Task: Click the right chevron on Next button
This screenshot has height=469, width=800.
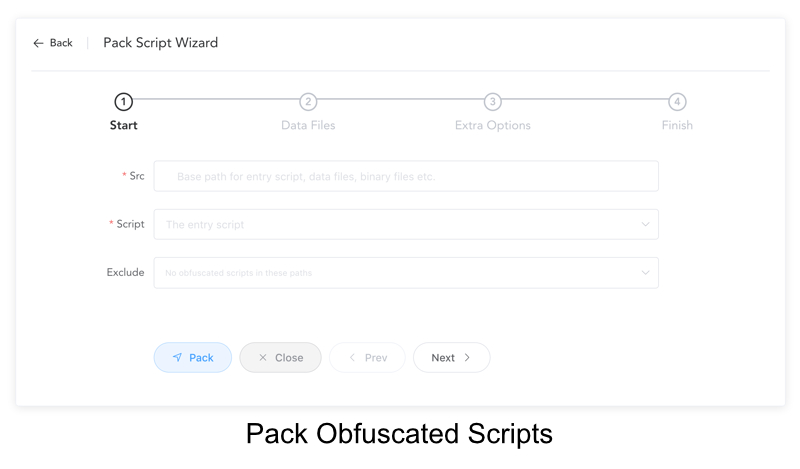Action: coord(467,357)
